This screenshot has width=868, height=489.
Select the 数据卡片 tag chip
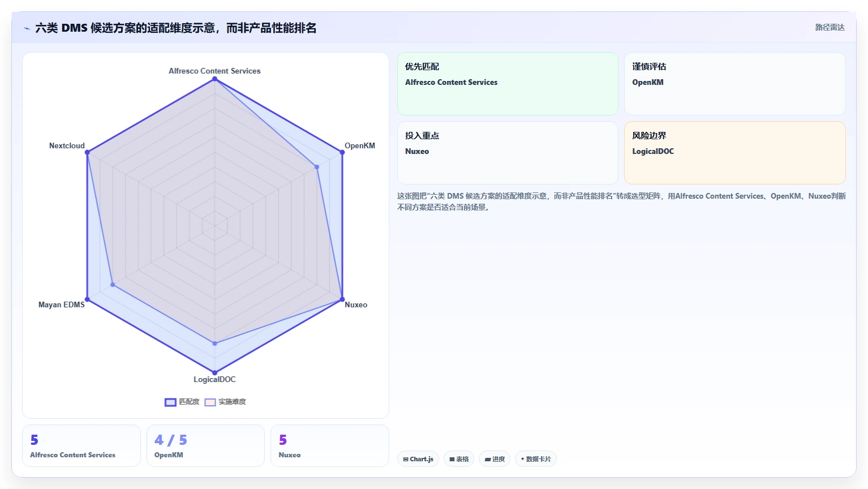point(536,459)
